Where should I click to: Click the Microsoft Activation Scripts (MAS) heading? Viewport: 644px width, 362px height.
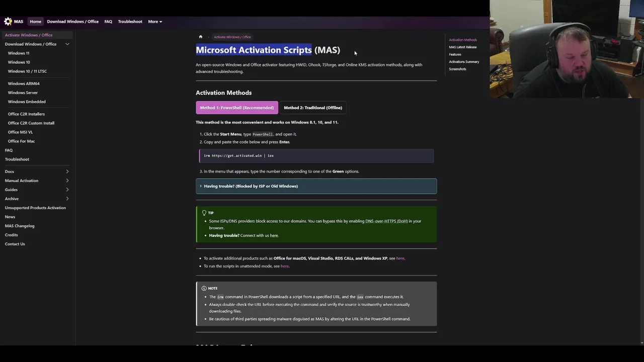point(268,50)
